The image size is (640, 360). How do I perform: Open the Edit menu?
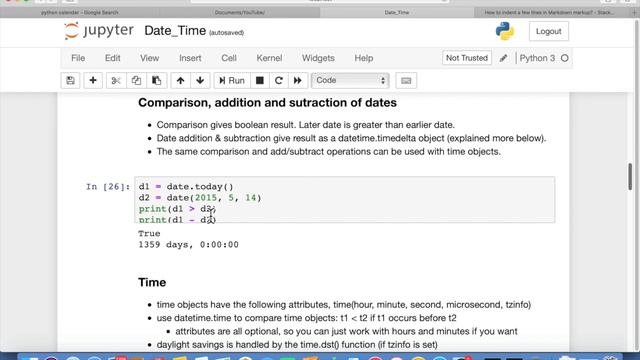tap(113, 58)
